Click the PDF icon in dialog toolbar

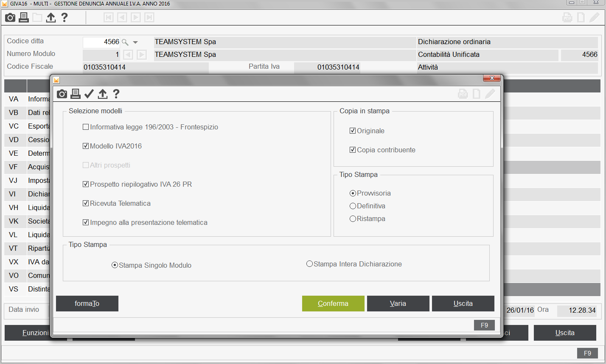click(x=463, y=94)
